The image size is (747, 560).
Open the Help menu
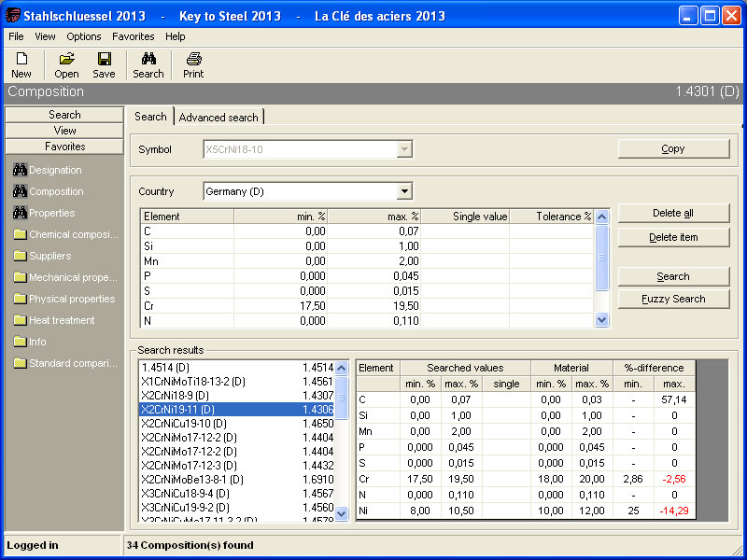click(x=176, y=36)
